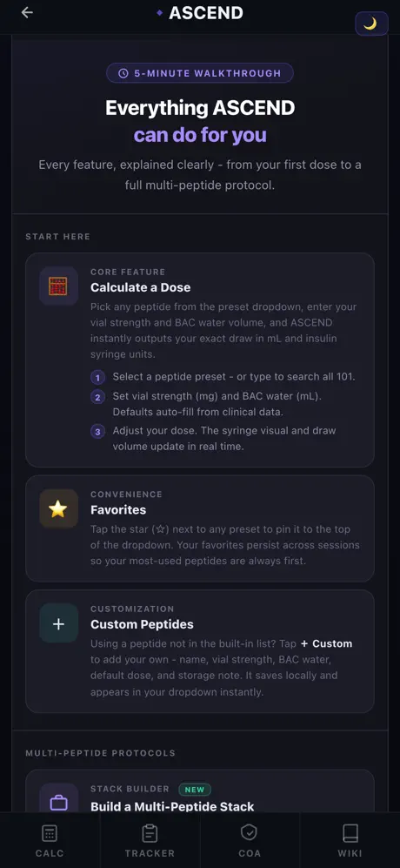Open the WIKI tab
The height and width of the screenshot is (868, 400).
[350, 840]
